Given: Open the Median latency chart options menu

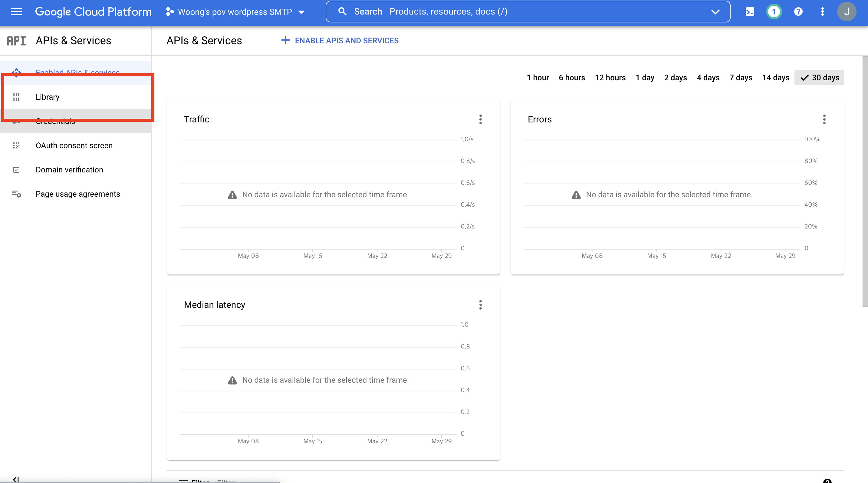Looking at the screenshot, I should point(481,305).
